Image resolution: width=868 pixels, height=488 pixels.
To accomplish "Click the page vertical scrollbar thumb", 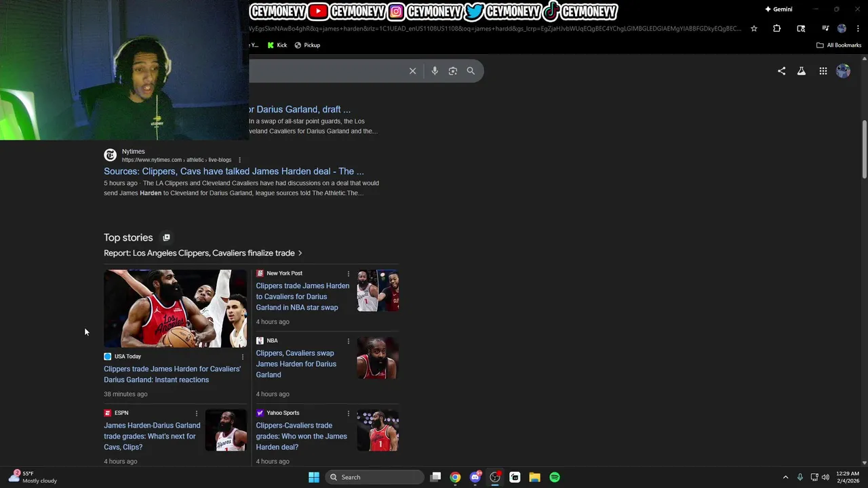I will click(x=864, y=150).
